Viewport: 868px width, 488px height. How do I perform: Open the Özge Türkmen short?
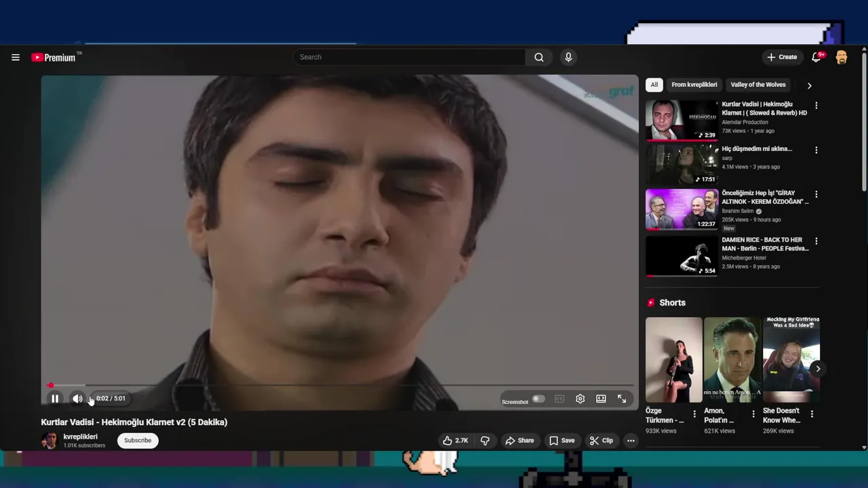[x=674, y=360]
